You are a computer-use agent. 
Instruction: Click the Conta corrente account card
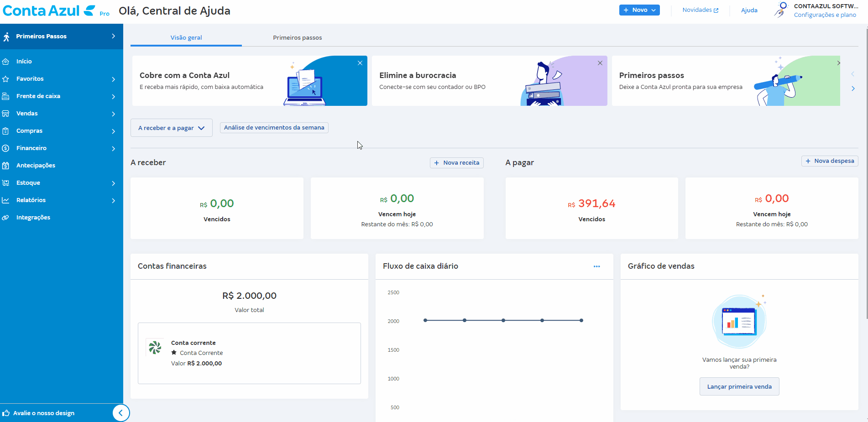249,354
